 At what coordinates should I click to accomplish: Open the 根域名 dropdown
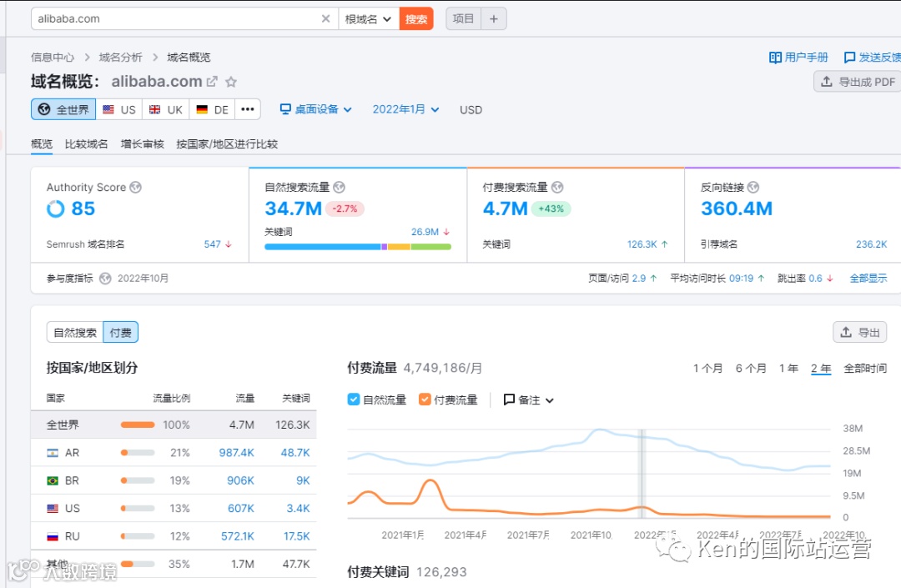369,19
